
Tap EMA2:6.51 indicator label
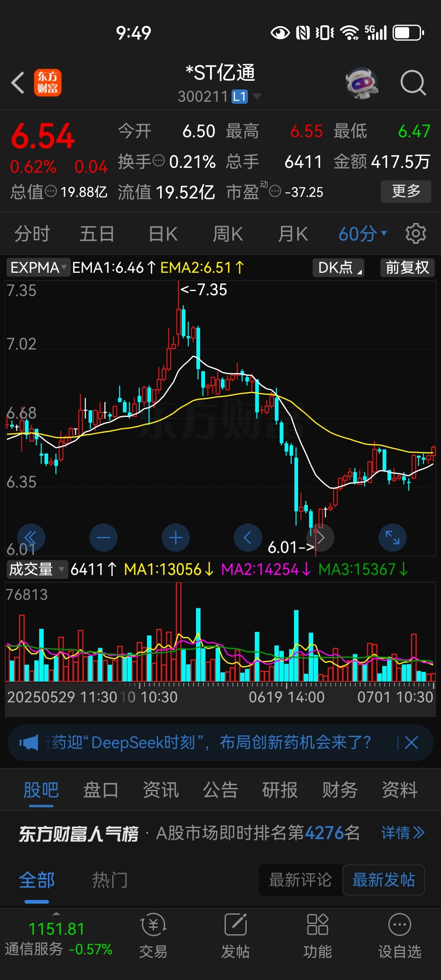[x=203, y=267]
